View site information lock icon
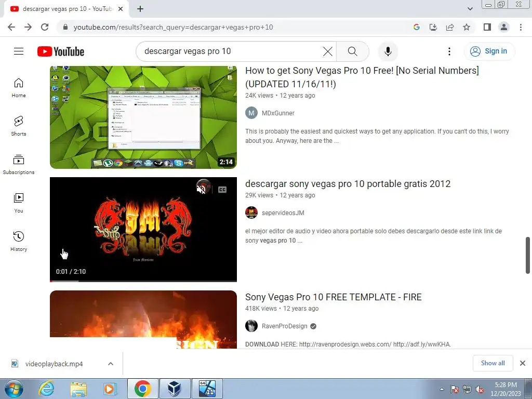 (x=65, y=27)
